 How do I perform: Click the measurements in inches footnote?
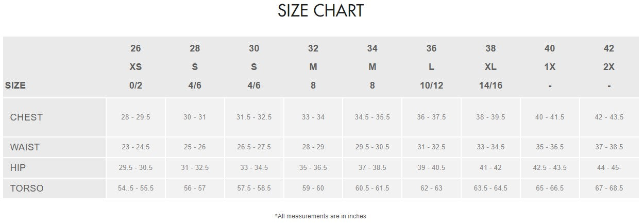click(320, 216)
